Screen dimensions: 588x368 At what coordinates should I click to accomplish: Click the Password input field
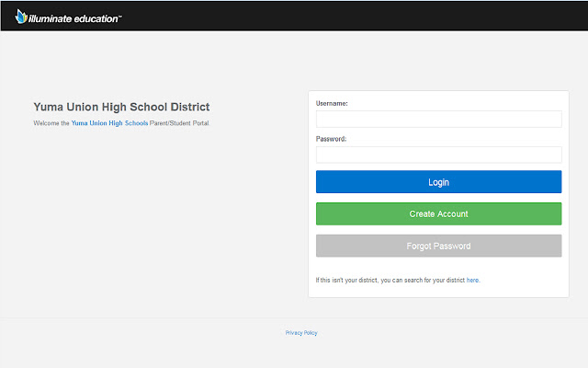439,155
